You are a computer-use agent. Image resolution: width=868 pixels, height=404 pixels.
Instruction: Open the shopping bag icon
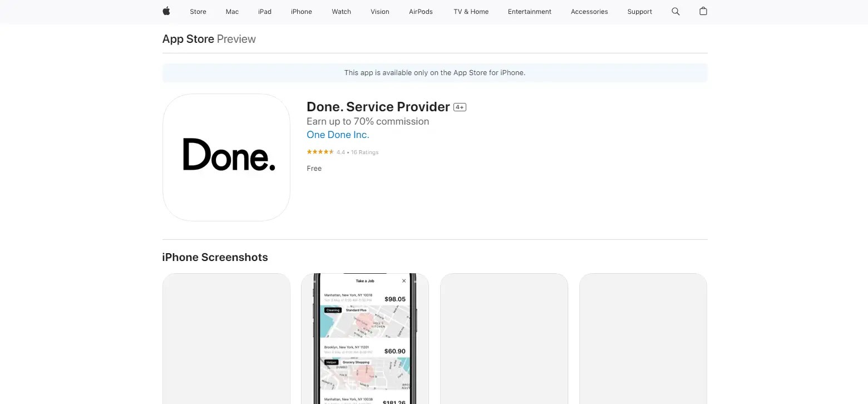point(703,11)
